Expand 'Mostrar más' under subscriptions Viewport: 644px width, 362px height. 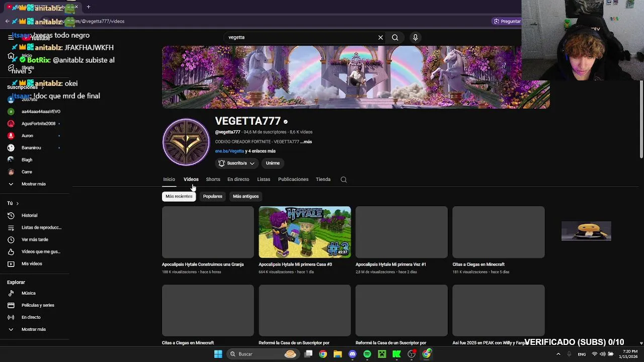[35, 184]
